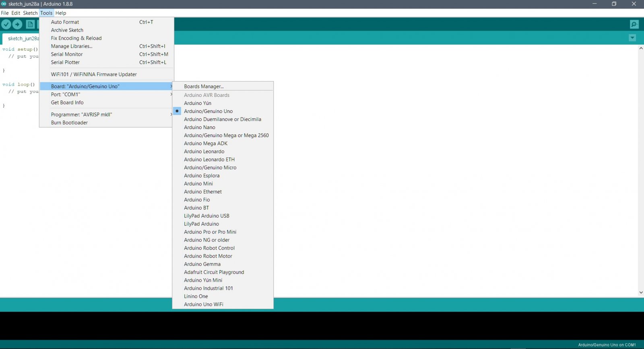Open Manage Libraries...

tap(106, 46)
